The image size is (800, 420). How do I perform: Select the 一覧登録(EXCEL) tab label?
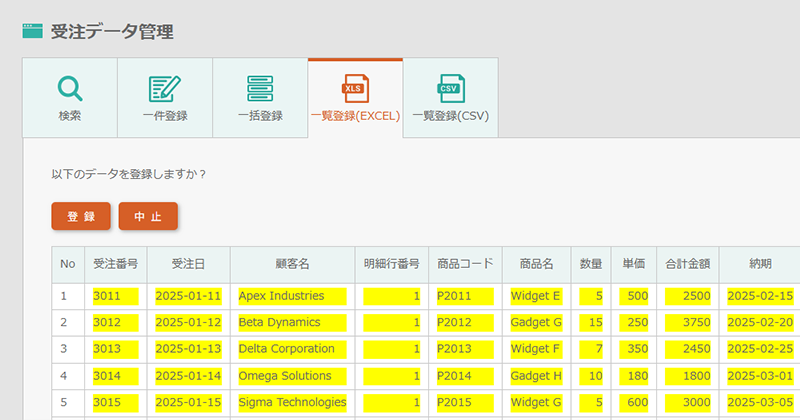coord(355,116)
